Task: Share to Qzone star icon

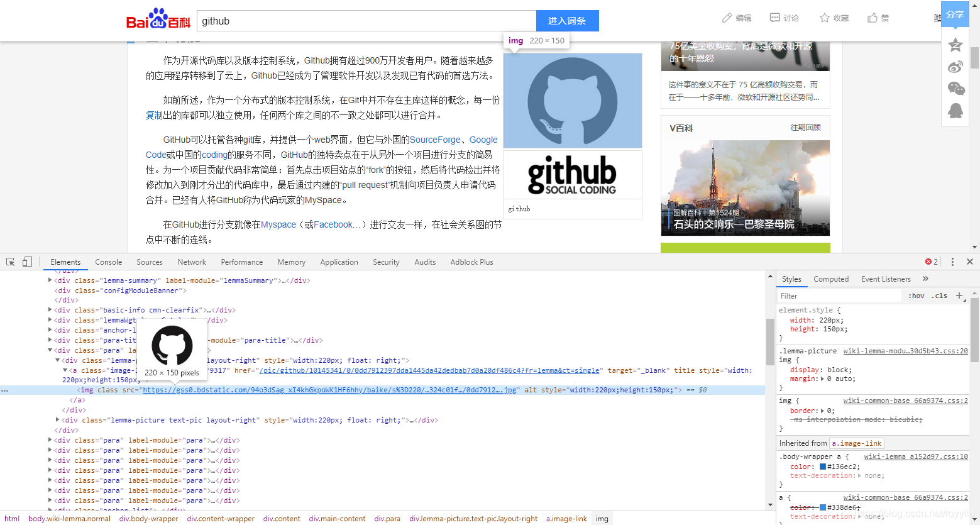Action: pos(955,45)
